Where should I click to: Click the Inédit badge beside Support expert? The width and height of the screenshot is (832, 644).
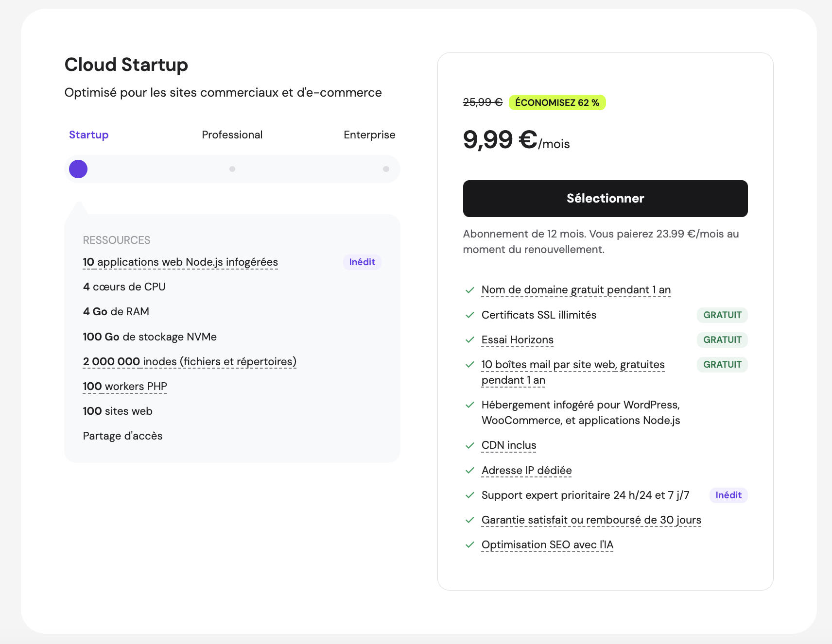click(728, 495)
